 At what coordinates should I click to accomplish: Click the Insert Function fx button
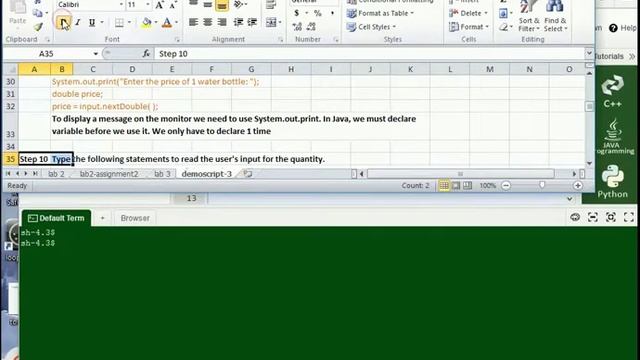[x=146, y=54]
